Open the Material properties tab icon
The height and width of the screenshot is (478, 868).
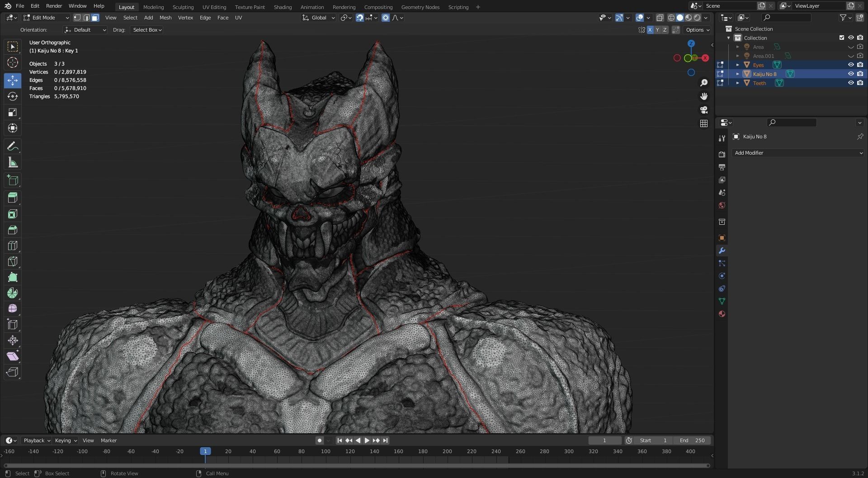point(722,314)
